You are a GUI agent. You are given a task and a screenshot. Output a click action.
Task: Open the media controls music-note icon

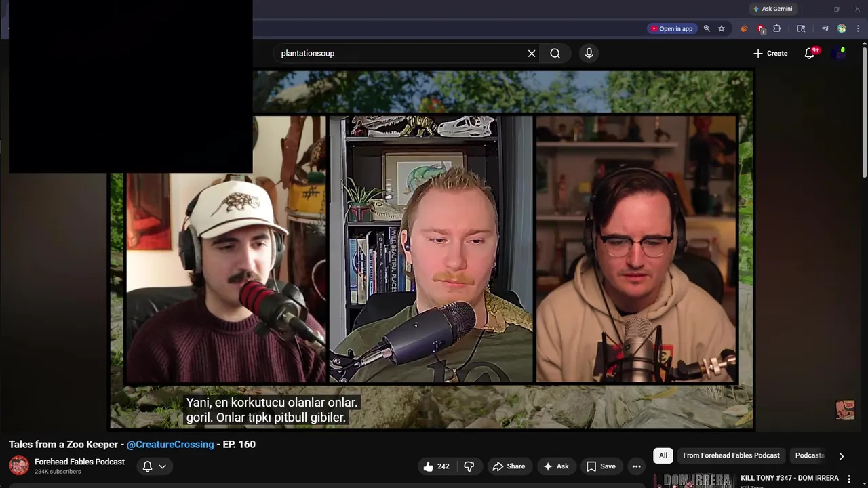[825, 28]
